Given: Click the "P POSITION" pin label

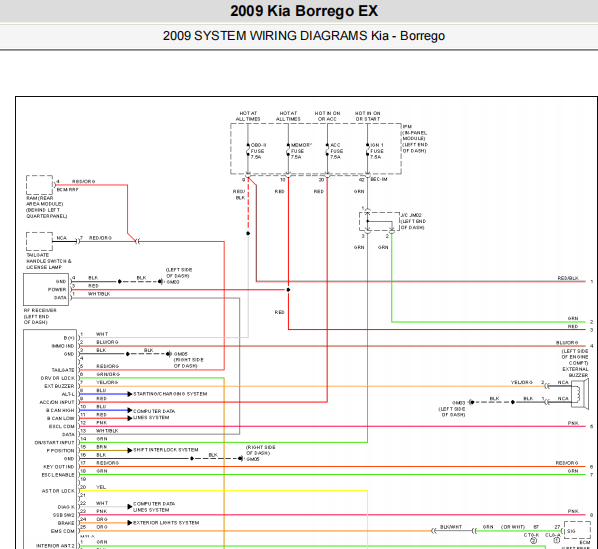Looking at the screenshot, I should (x=61, y=451).
